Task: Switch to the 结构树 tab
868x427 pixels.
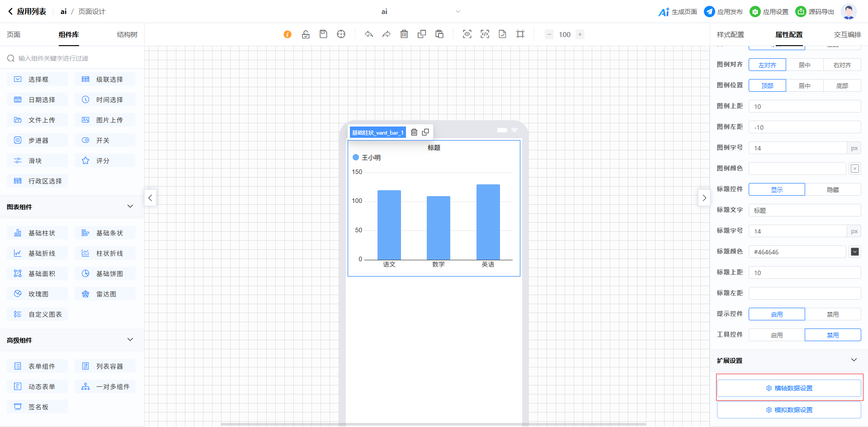Action: 127,35
